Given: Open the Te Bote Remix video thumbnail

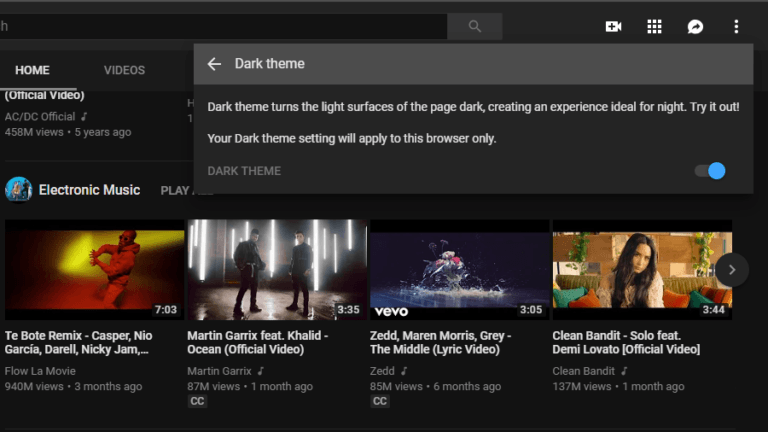Looking at the screenshot, I should [x=95, y=270].
